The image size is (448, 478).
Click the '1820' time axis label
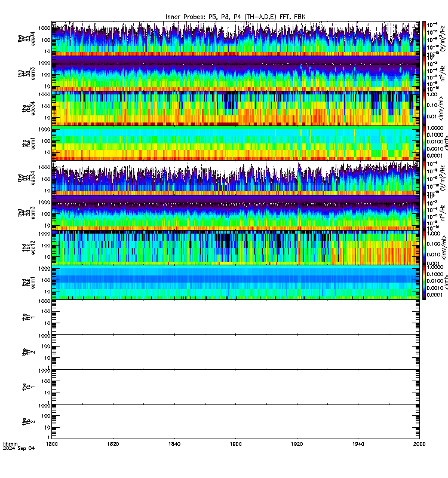[113, 444]
